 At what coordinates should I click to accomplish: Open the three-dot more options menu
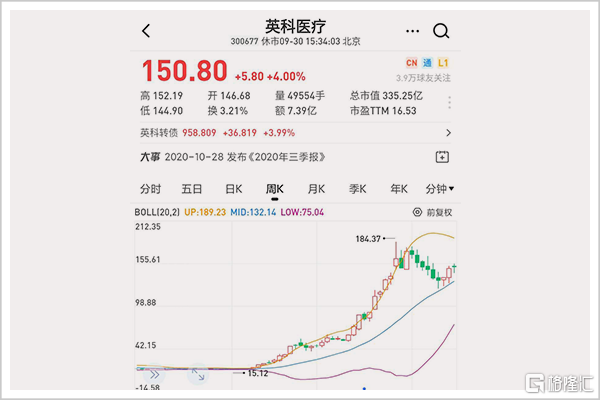click(x=412, y=31)
